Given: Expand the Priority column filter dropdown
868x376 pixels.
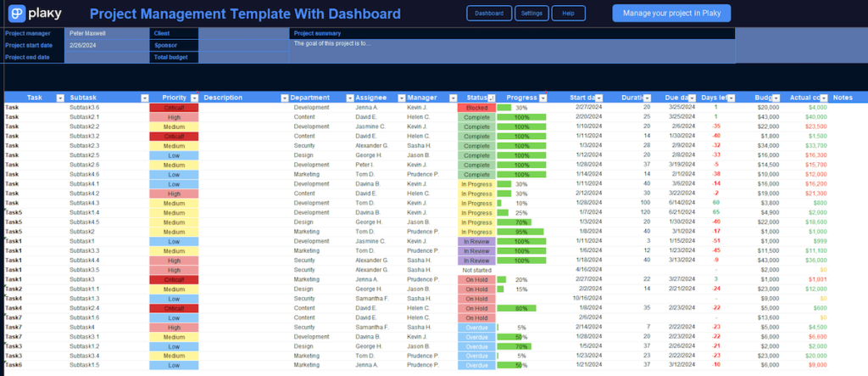Looking at the screenshot, I should point(194,98).
